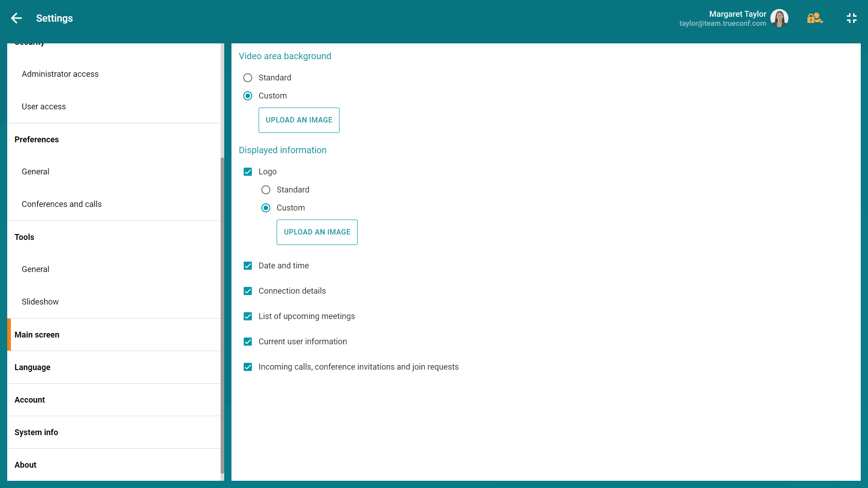The width and height of the screenshot is (868, 488).
Task: Uncheck List of upcoming meetings
Action: point(248,316)
